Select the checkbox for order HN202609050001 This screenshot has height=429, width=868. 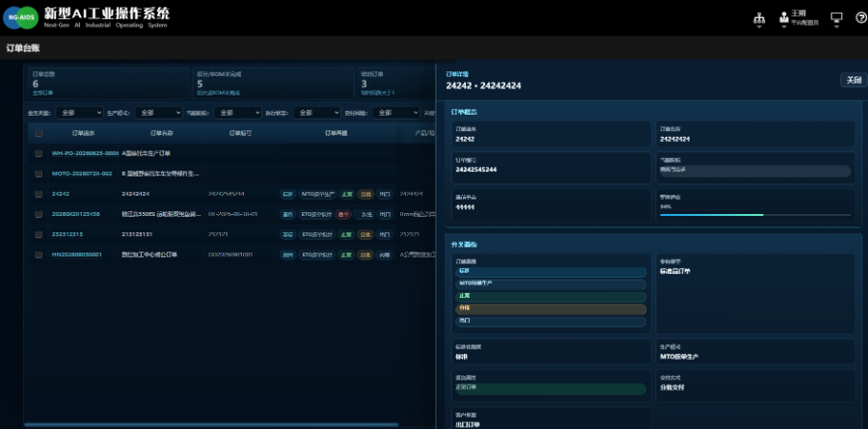pyautogui.click(x=39, y=255)
